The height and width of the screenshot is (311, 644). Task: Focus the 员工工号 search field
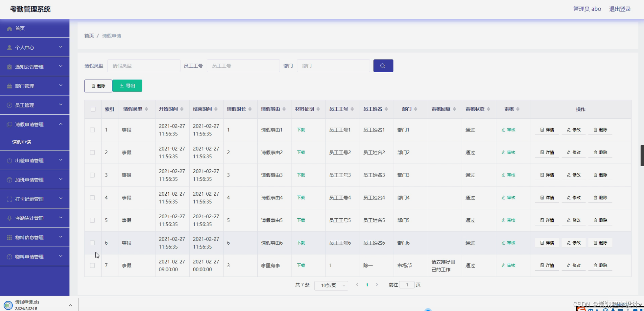click(x=243, y=66)
